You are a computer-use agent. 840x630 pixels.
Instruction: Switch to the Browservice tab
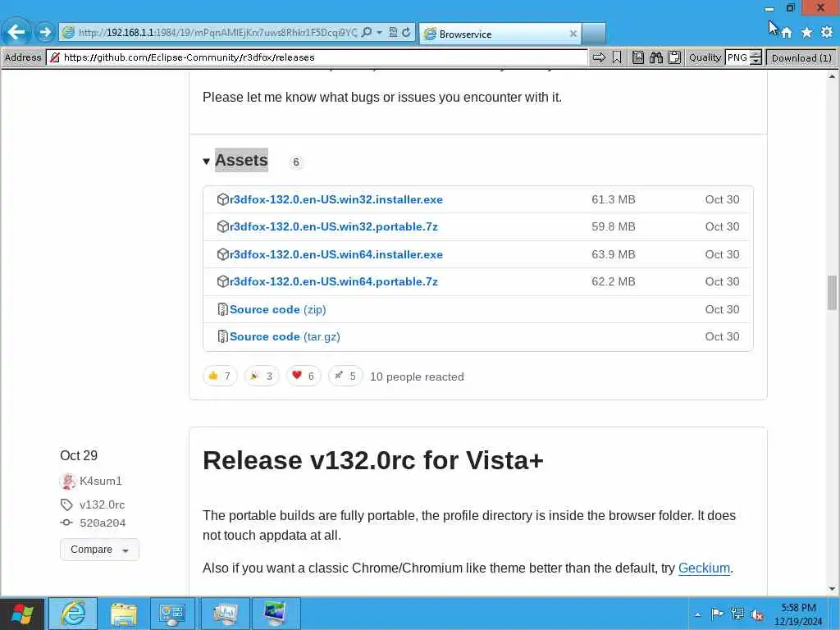500,34
